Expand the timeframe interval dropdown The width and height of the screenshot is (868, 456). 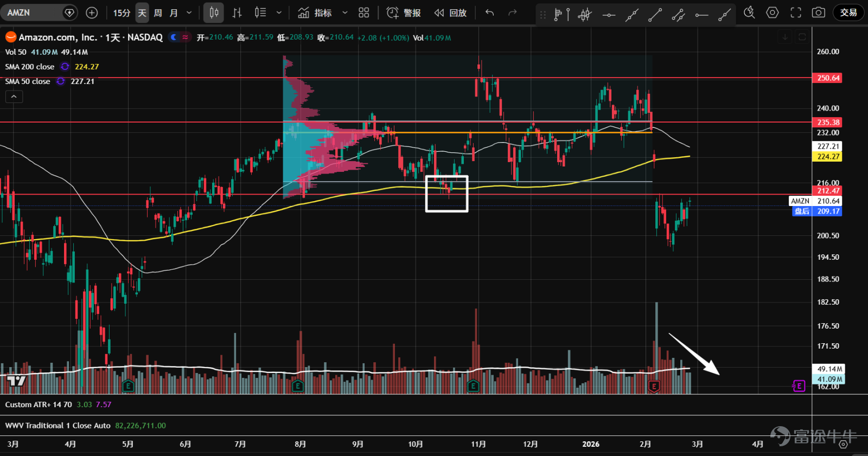click(x=189, y=12)
